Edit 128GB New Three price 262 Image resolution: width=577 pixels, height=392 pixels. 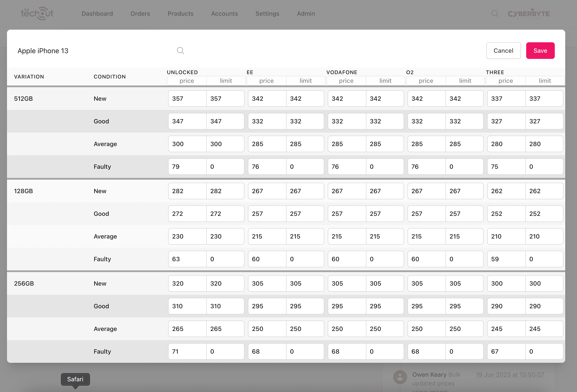(x=506, y=191)
